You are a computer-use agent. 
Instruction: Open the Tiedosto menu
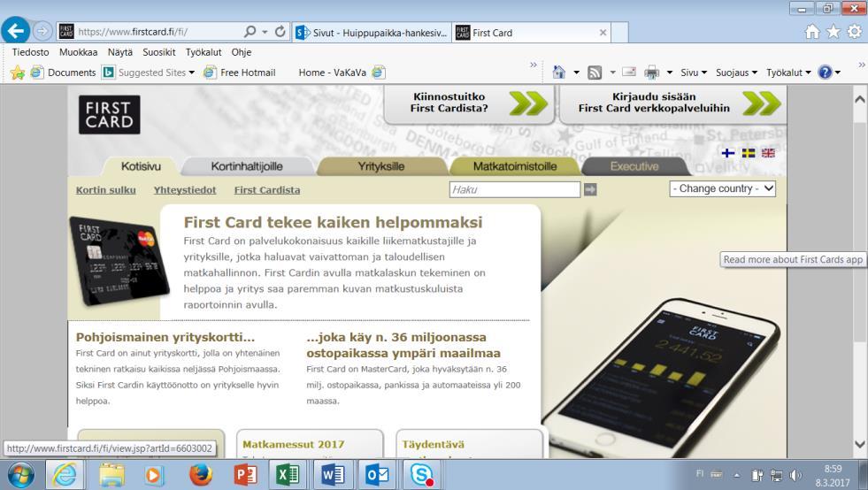coord(30,52)
